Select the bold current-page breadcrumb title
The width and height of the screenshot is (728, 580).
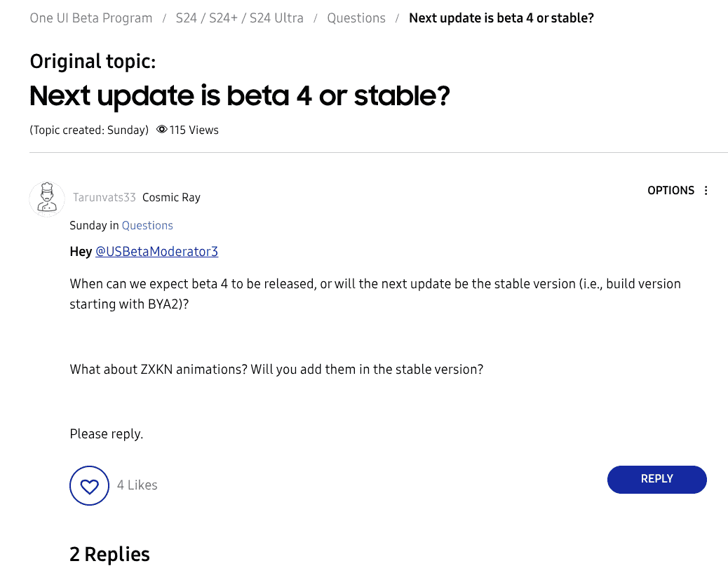[x=501, y=18]
